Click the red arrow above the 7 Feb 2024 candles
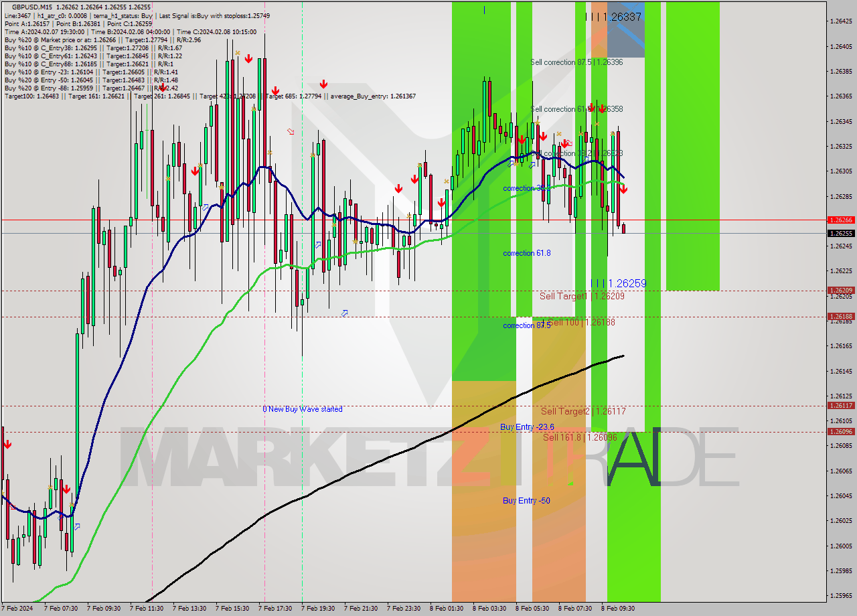Viewport: 857px width, 616px height. tap(7, 445)
